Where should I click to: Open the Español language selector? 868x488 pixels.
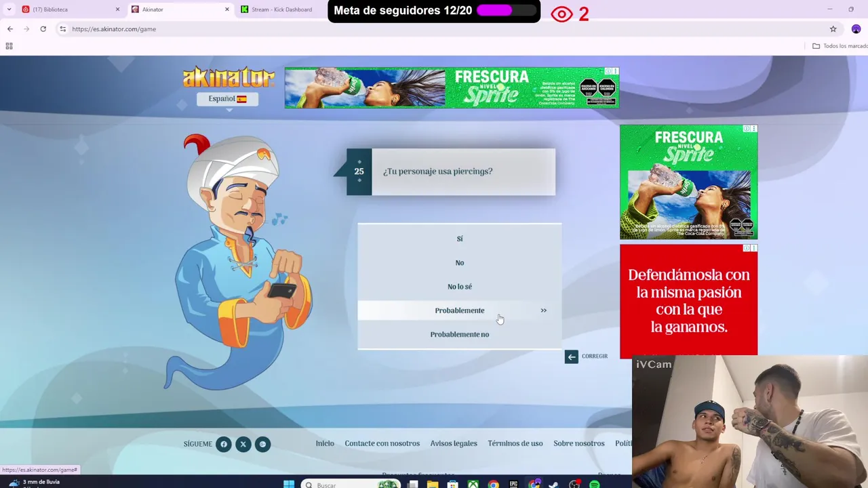227,99
